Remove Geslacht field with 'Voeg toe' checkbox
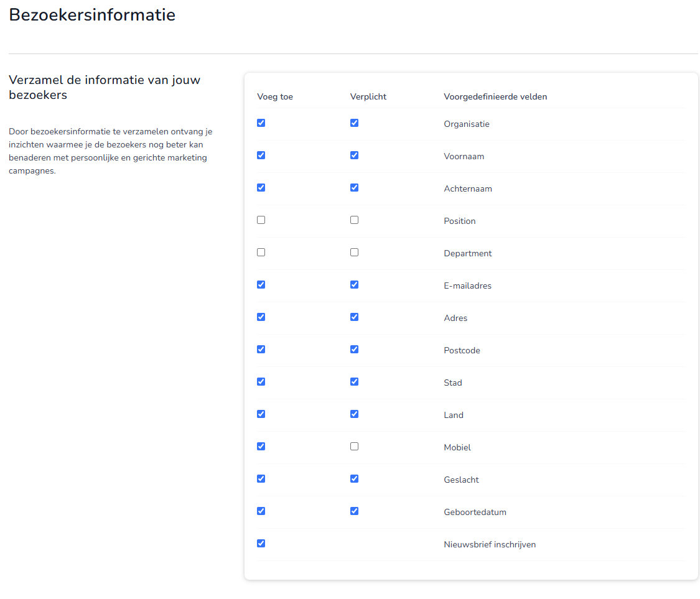700x599 pixels. [261, 479]
